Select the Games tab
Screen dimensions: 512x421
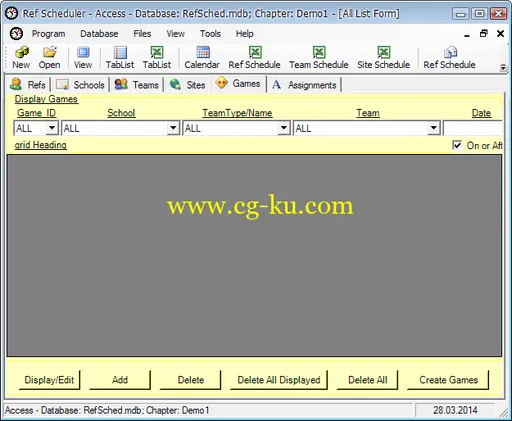238,83
